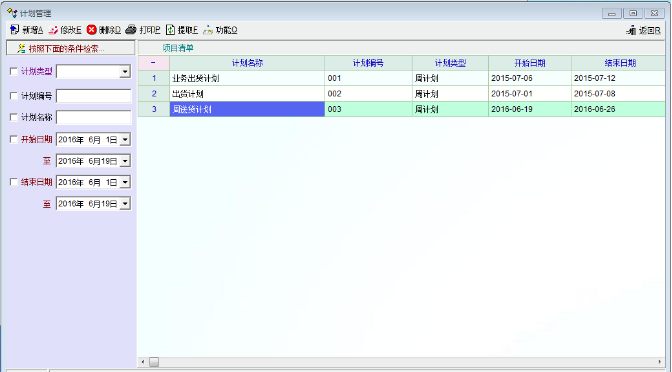Viewport: 672px width, 372px height.
Task: Click the horizontal scrollbar thumb
Action: click(x=154, y=362)
